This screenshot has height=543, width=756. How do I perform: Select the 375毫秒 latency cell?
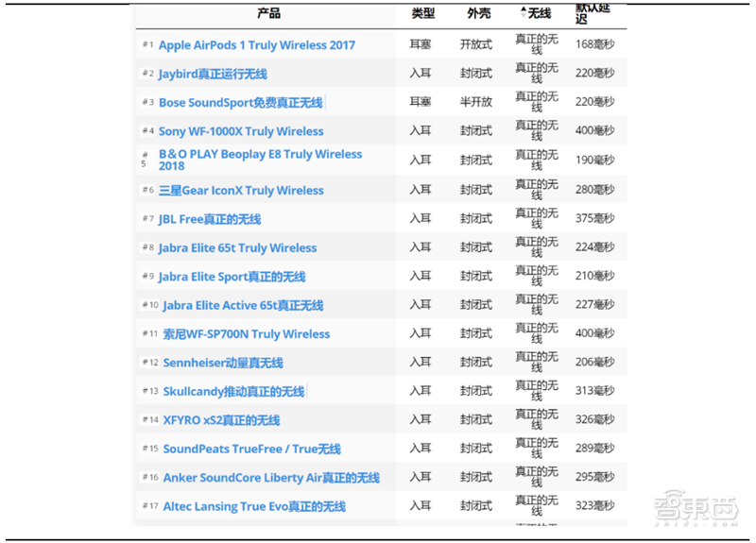coord(595,218)
